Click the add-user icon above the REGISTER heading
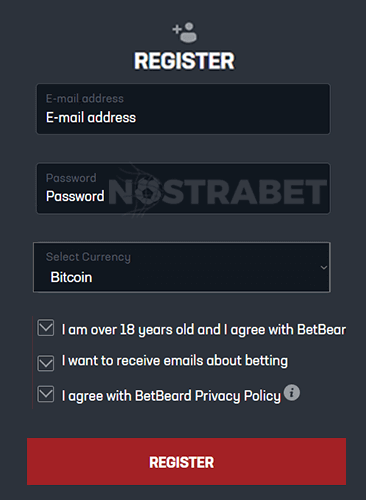 (185, 32)
